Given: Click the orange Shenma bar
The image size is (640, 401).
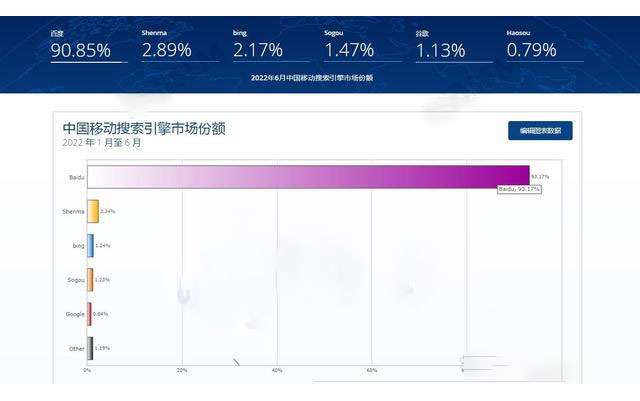Looking at the screenshot, I should coord(93,211).
